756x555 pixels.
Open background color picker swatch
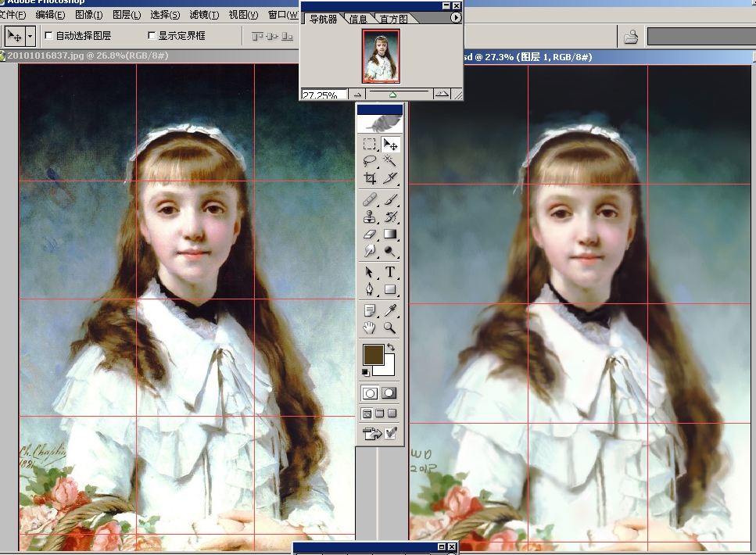pos(387,368)
